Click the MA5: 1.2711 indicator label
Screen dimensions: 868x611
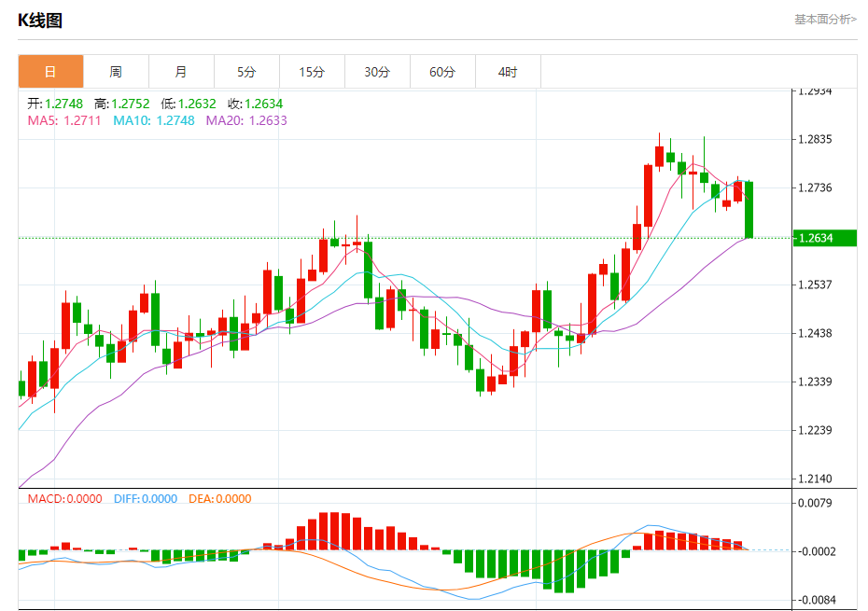click(64, 120)
